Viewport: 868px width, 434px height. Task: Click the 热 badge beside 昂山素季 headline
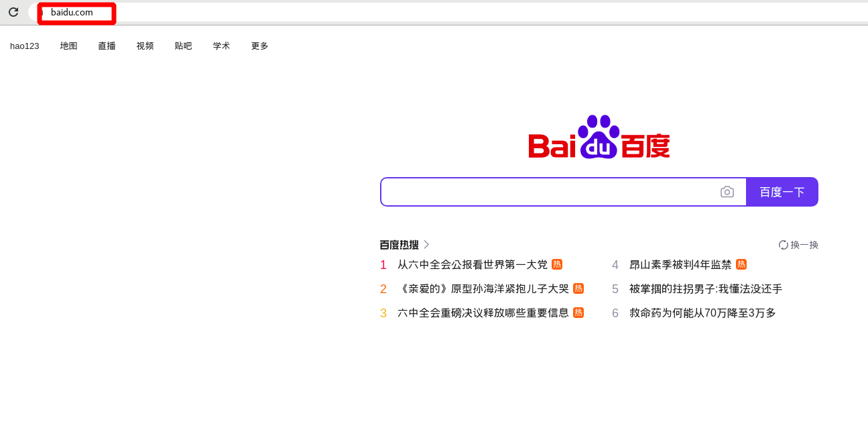point(741,264)
